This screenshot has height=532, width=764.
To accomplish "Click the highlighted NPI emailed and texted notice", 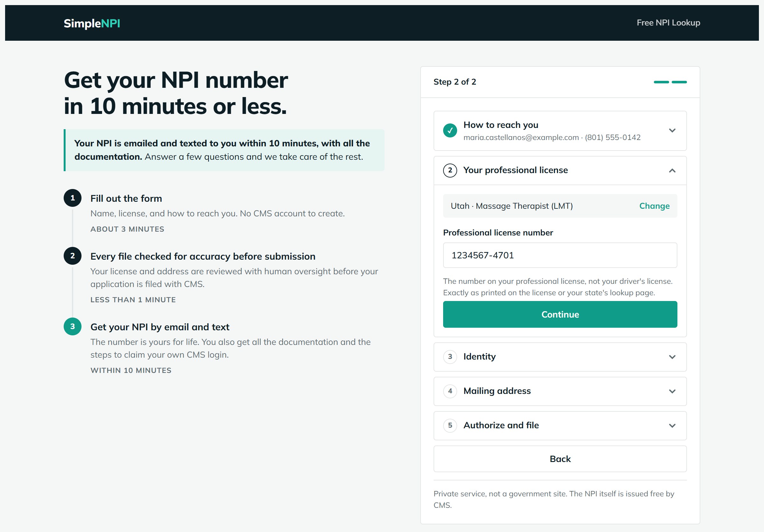I will (x=224, y=150).
